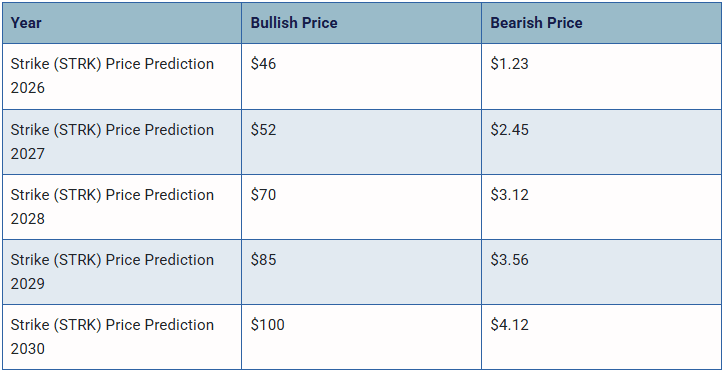Viewport: 726px width, 371px height.
Task: Click the '2030' text in last row
Action: point(28,348)
